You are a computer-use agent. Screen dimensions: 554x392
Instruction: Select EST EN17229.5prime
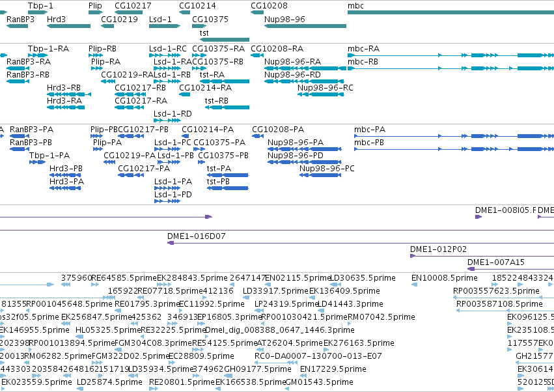coord(333,369)
